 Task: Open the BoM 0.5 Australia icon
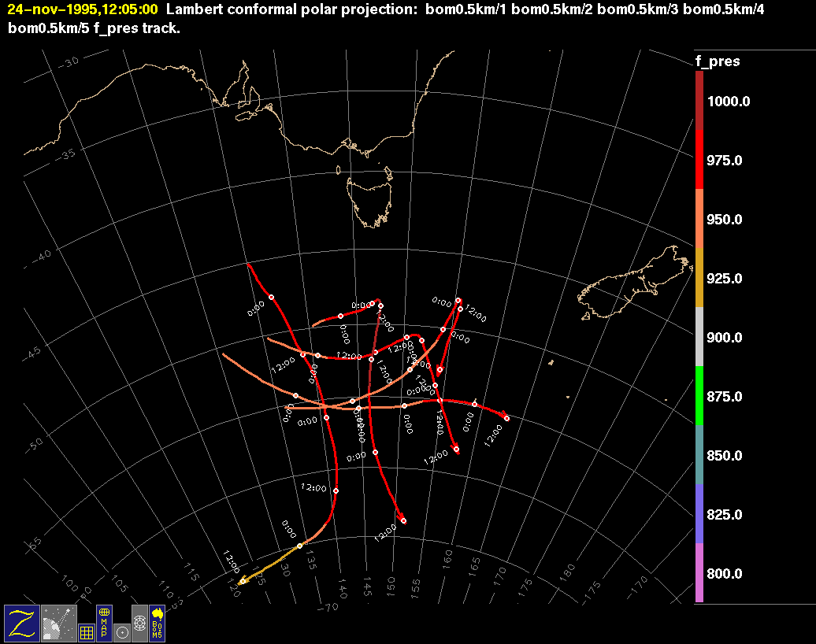(158, 622)
